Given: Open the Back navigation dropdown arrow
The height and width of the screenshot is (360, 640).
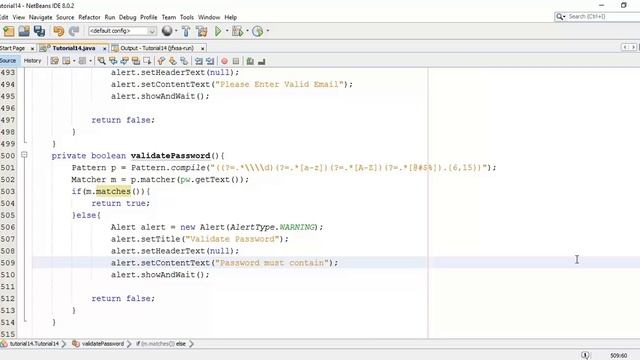Looking at the screenshot, I should pos(74,61).
